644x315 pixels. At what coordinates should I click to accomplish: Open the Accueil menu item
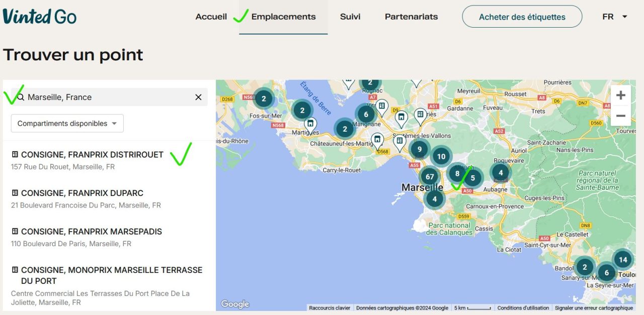pos(211,17)
